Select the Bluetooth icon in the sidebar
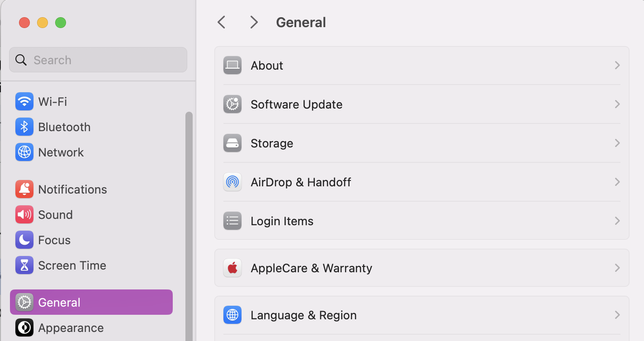This screenshot has height=341, width=644. 24,127
